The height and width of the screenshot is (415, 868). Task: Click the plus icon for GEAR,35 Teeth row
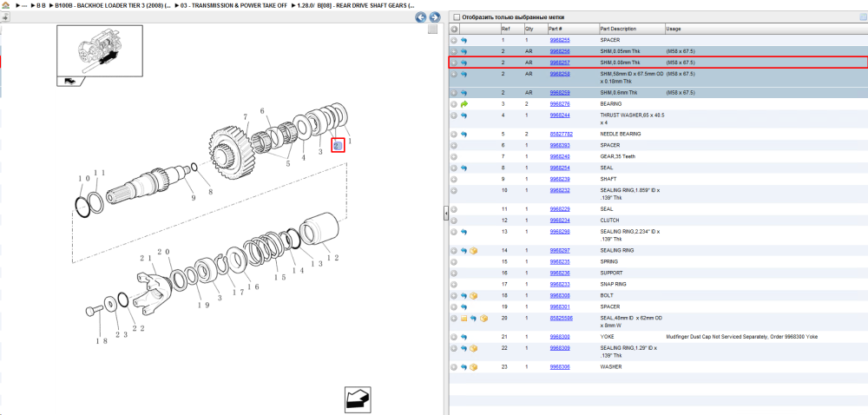[x=454, y=156]
